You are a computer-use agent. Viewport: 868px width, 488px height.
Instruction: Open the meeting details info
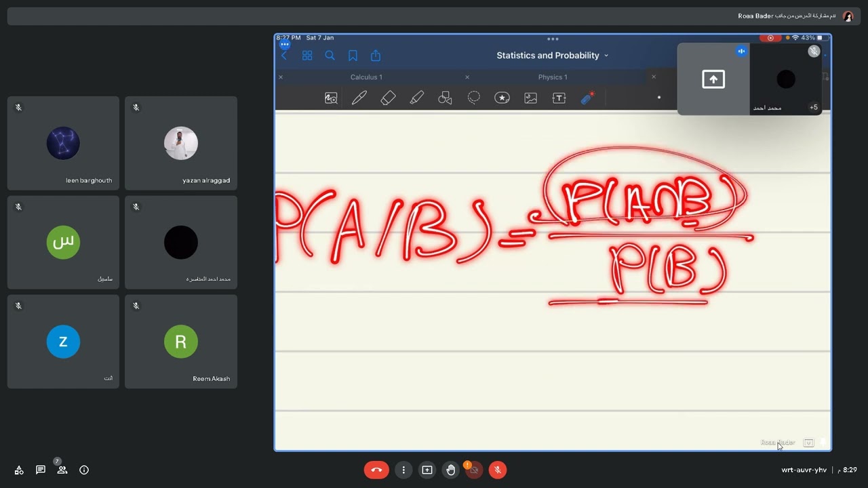[84, 470]
